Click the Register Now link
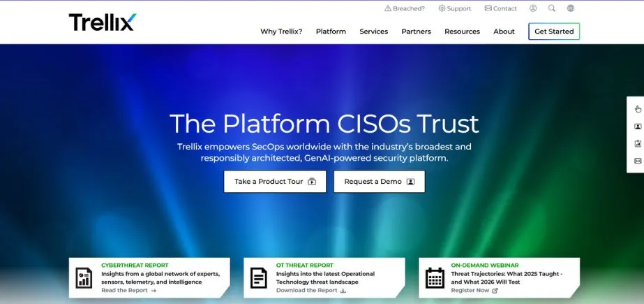Image resolution: width=644 pixels, height=304 pixels. (x=470, y=291)
